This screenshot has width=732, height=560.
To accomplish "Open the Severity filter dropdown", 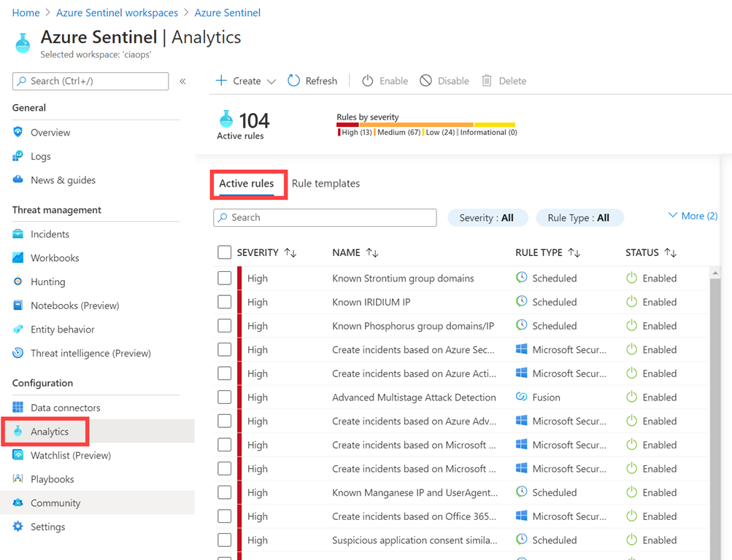I will click(x=486, y=217).
